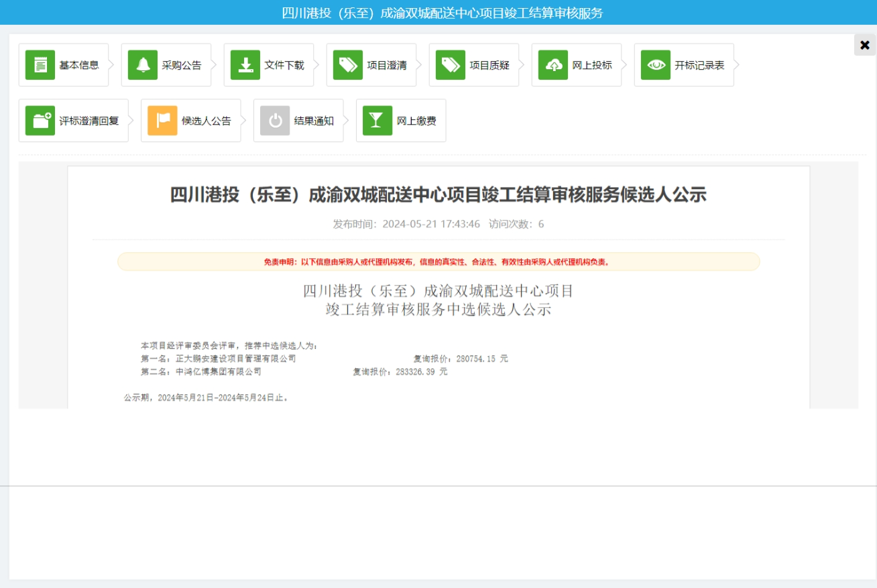The image size is (877, 588).
Task: Go to the 文件下载 step
Action: pos(284,65)
